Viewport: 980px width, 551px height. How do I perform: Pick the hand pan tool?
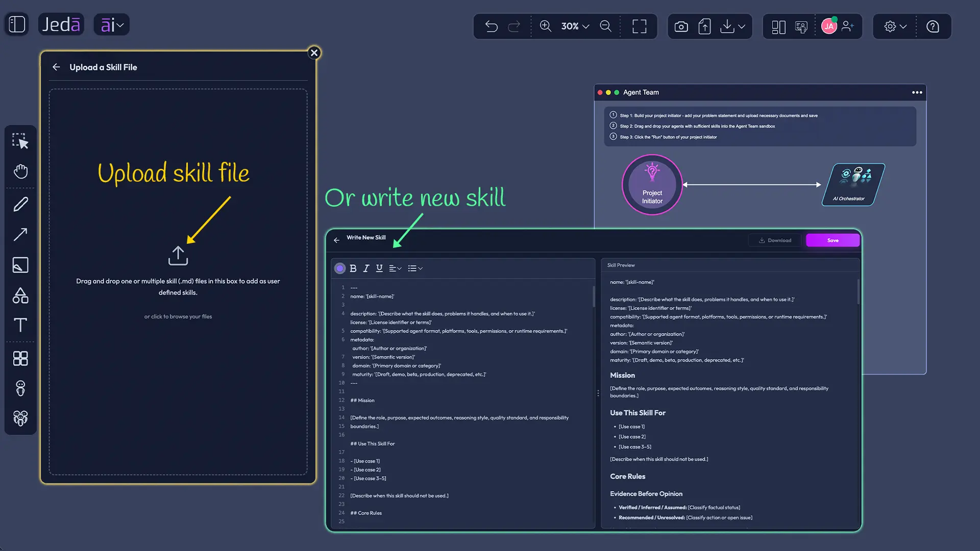(x=20, y=171)
